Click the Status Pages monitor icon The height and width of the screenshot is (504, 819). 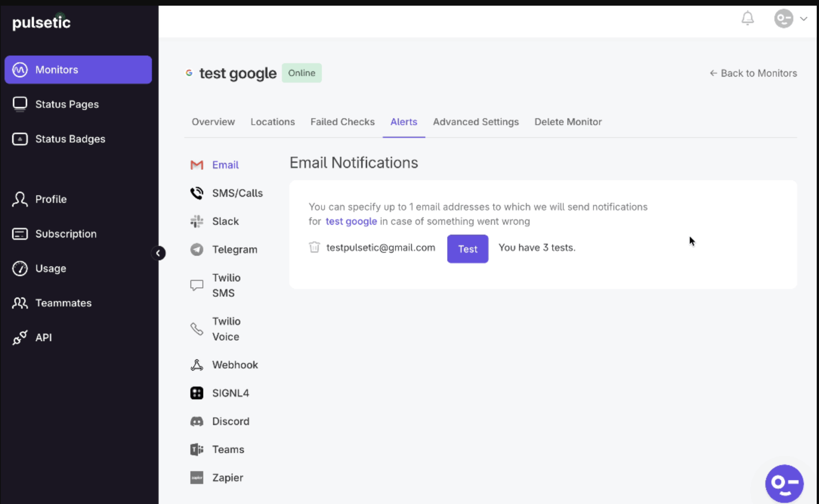[20, 104]
